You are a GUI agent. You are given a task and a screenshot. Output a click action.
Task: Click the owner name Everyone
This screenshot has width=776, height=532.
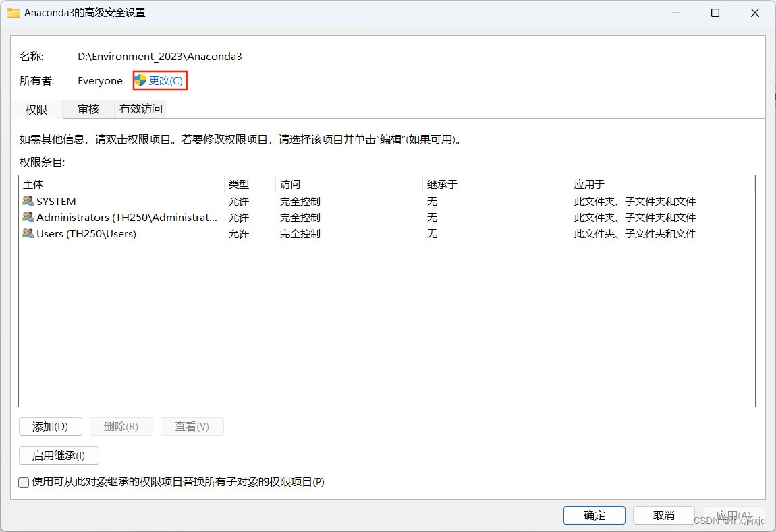click(100, 81)
